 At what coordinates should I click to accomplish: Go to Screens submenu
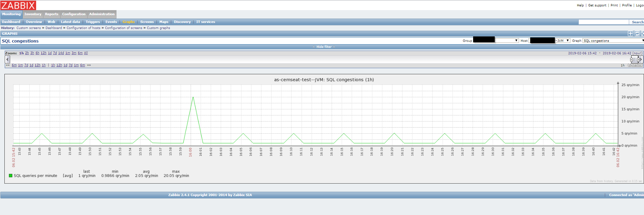(x=147, y=22)
